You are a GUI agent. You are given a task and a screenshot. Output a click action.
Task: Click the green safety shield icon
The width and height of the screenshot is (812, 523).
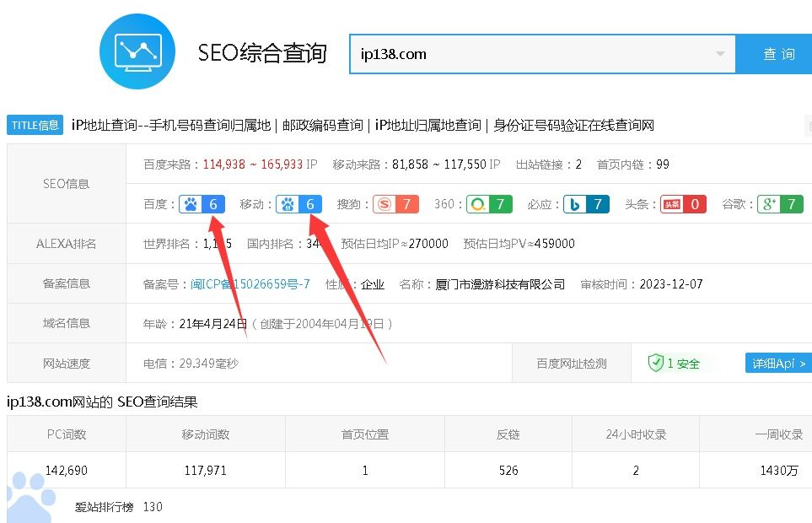[x=656, y=363]
